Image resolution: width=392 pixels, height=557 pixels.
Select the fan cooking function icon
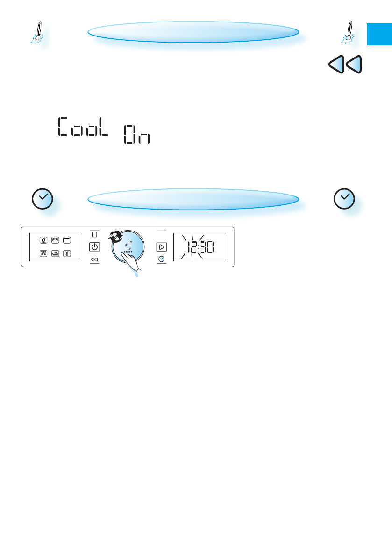click(x=55, y=240)
